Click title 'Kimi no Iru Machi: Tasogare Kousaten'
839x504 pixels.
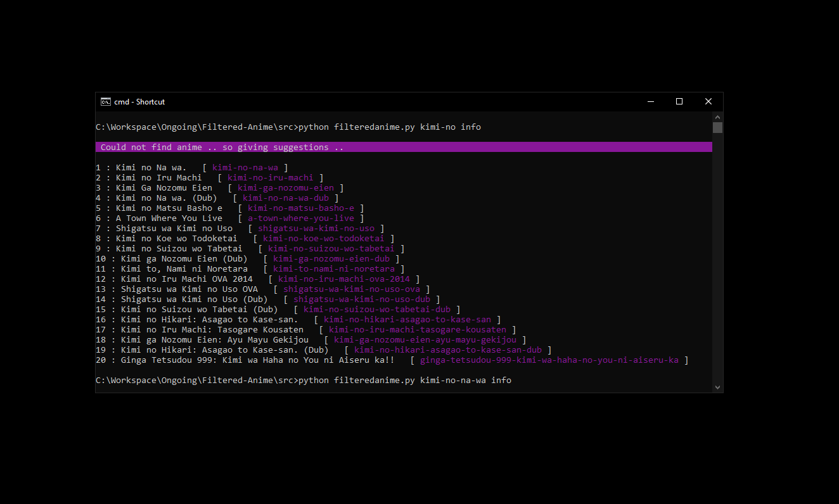click(x=212, y=330)
